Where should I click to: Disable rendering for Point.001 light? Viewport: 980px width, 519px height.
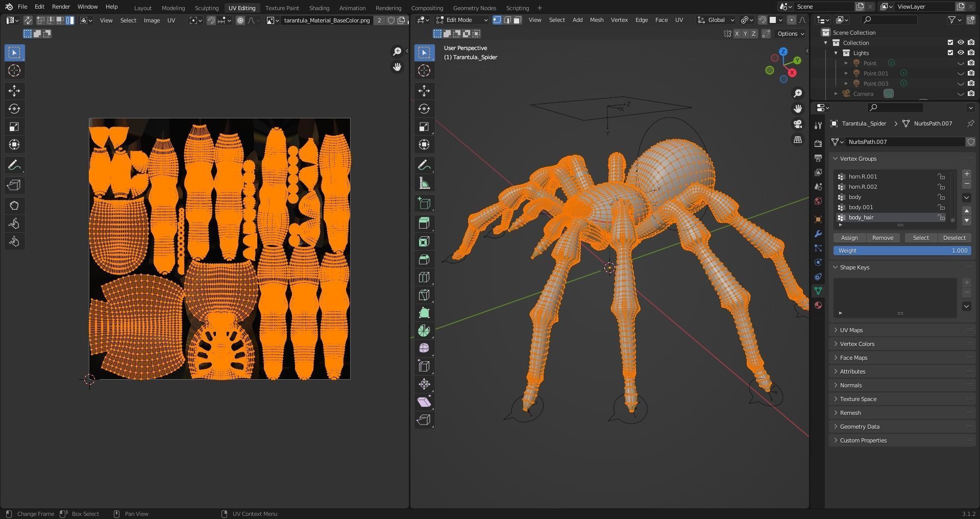(x=971, y=73)
